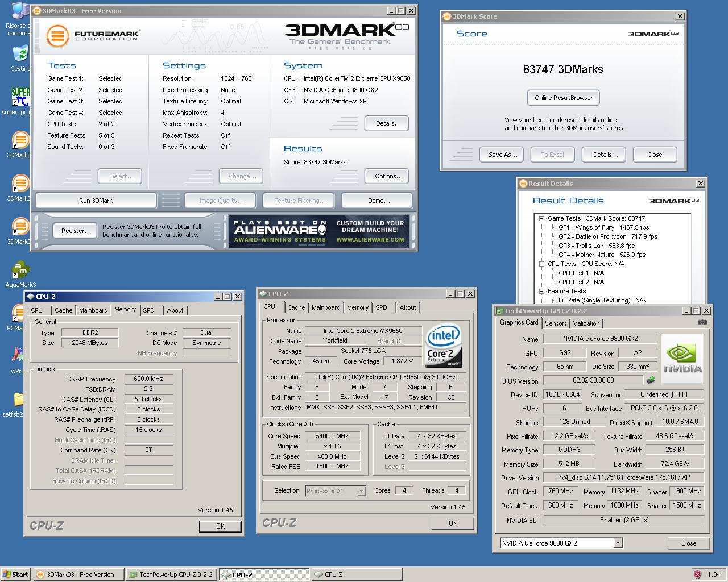
Task: Click Save As in Score window
Action: [503, 155]
